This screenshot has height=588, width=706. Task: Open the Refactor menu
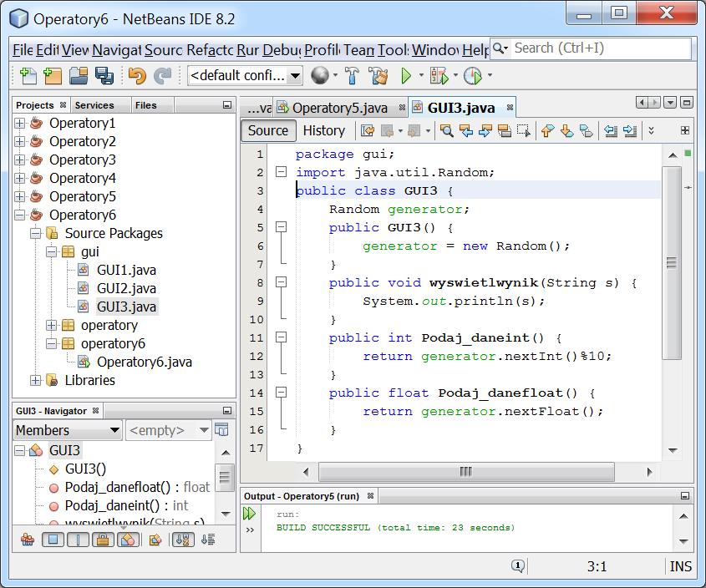(x=210, y=49)
